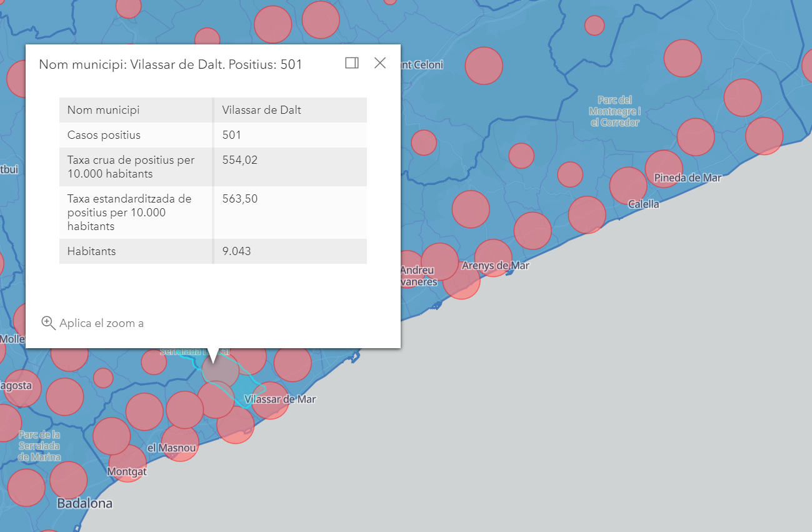Image resolution: width=812 pixels, height=532 pixels.
Task: Select the 554,02 rate value
Action: (x=240, y=160)
